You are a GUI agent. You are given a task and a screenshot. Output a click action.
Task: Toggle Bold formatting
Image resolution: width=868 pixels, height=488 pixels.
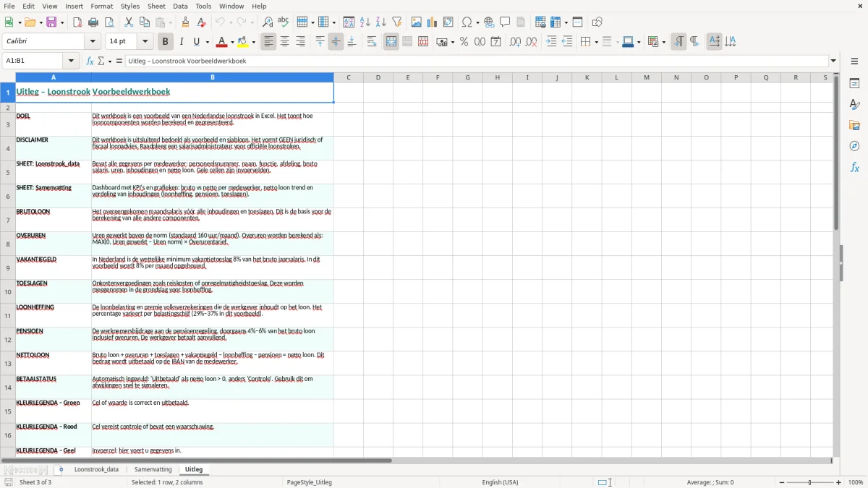coord(165,42)
